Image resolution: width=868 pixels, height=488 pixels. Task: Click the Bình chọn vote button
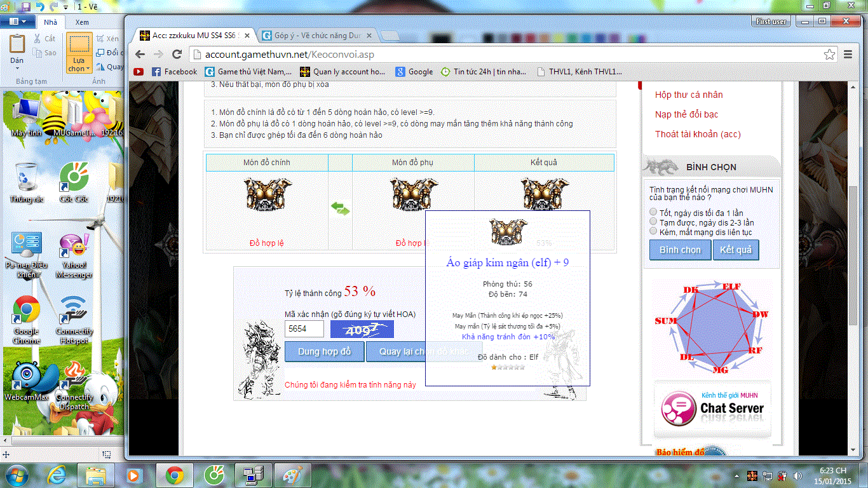(680, 250)
